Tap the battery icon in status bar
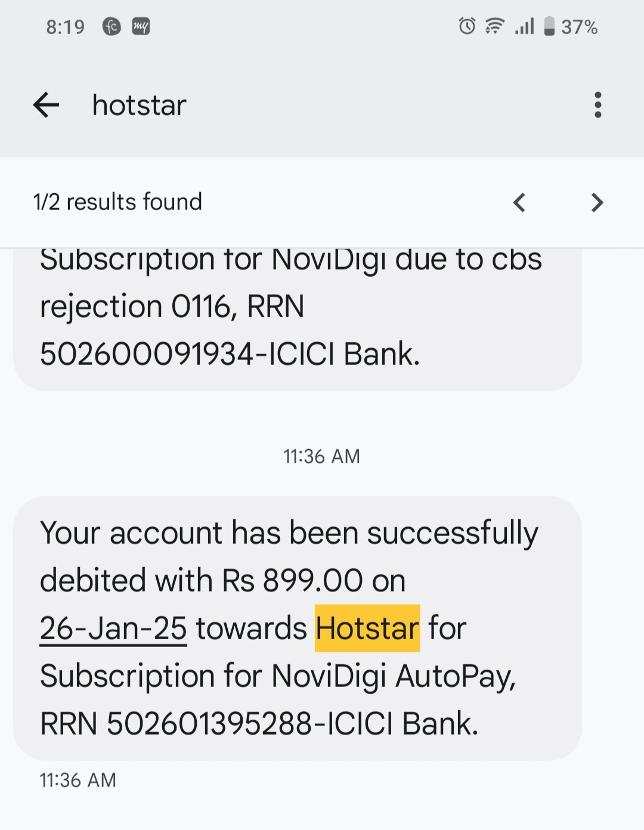The width and height of the screenshot is (644, 830). (x=549, y=26)
